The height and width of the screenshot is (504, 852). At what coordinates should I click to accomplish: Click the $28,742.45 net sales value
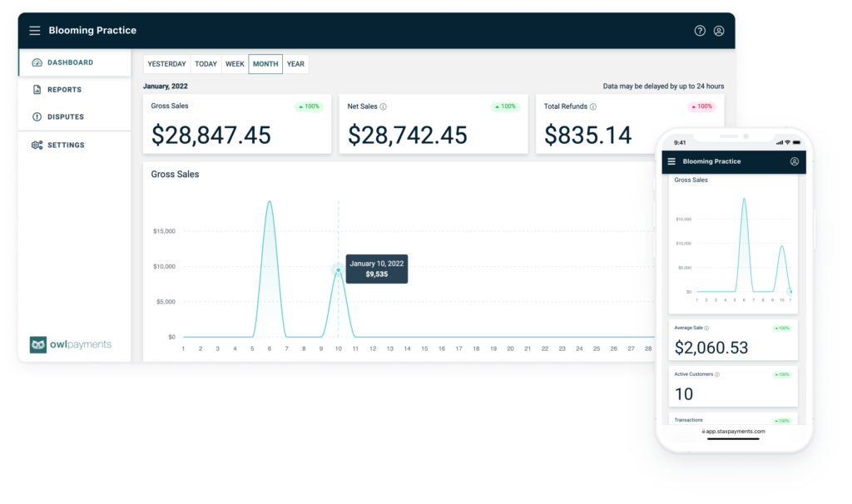[x=408, y=135]
